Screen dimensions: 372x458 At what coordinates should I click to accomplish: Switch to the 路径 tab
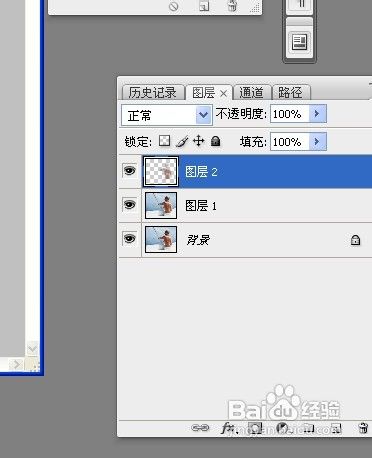[x=290, y=92]
